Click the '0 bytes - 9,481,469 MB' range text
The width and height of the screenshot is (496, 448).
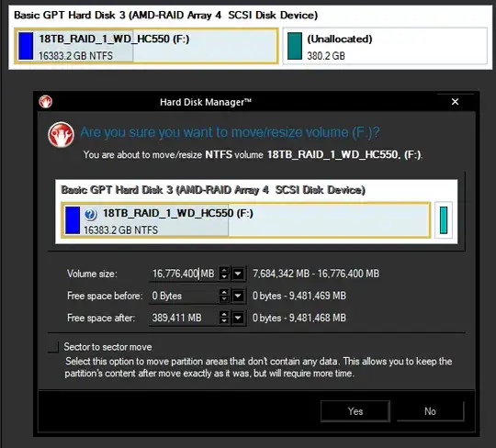point(299,296)
